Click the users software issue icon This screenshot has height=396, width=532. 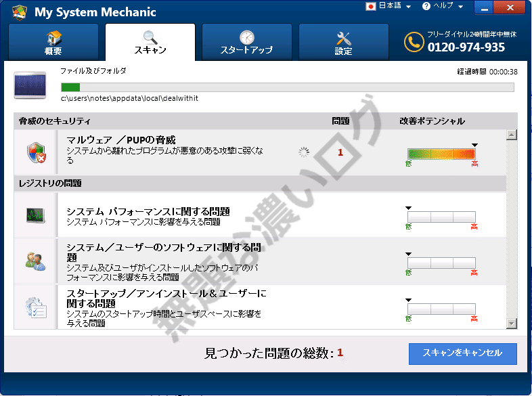(x=35, y=261)
